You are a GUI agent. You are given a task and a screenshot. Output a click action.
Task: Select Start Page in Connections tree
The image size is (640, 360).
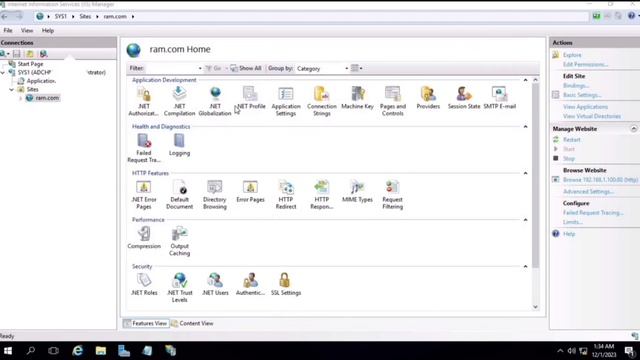pos(30,64)
